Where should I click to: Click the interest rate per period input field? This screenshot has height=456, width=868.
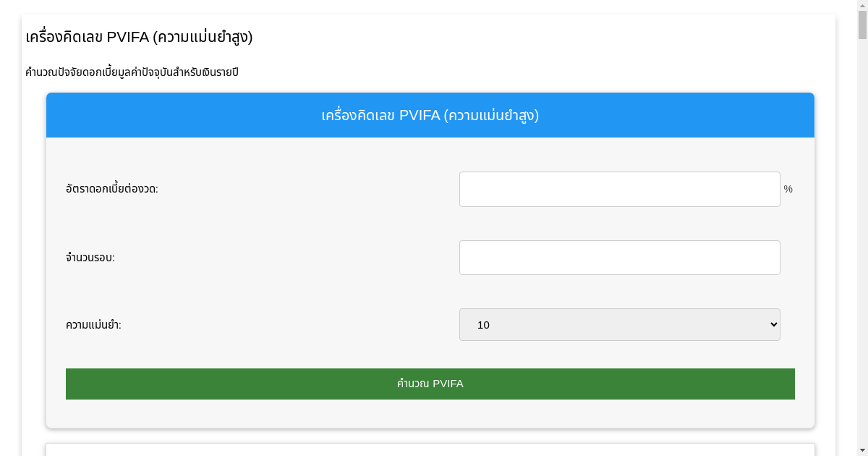click(x=619, y=189)
